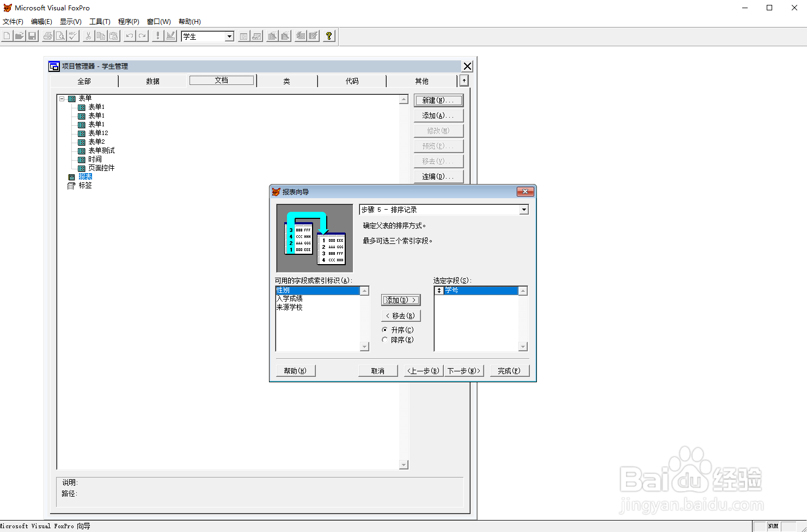The height and width of the screenshot is (532, 807).
Task: Click 添加(D) > button in Report Wizard
Action: [401, 300]
